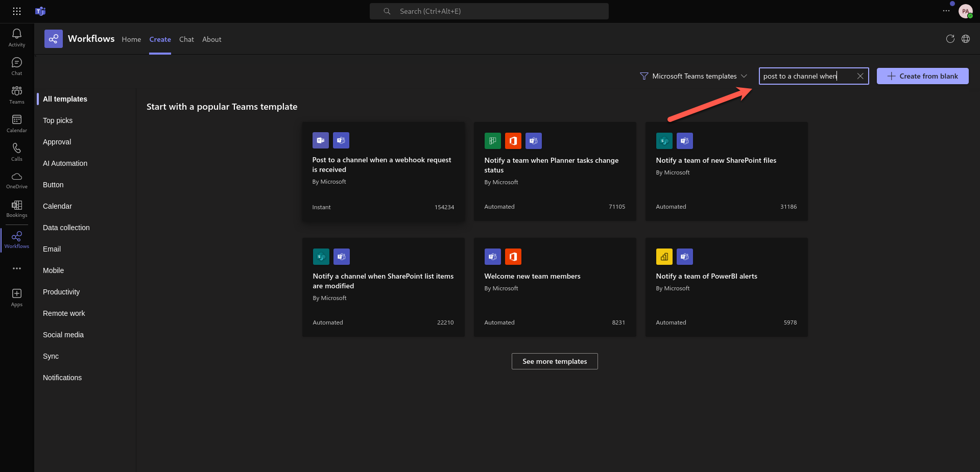
Task: Open the app launcher waffle icon
Action: [x=17, y=11]
